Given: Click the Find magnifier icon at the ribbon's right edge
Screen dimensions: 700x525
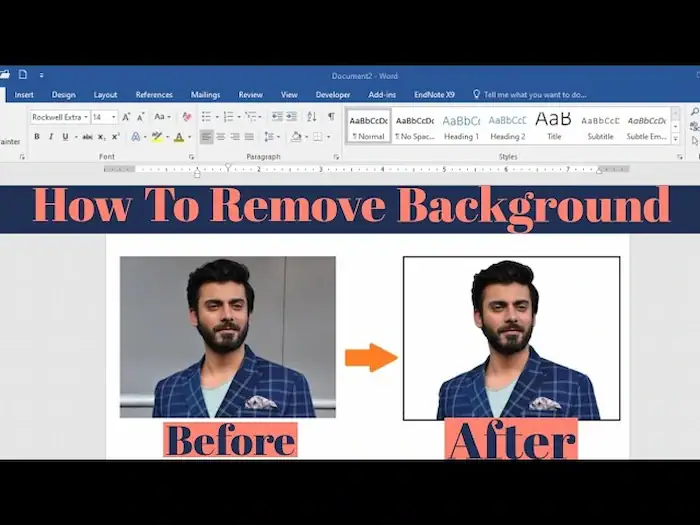Looking at the screenshot, I should tap(695, 112).
